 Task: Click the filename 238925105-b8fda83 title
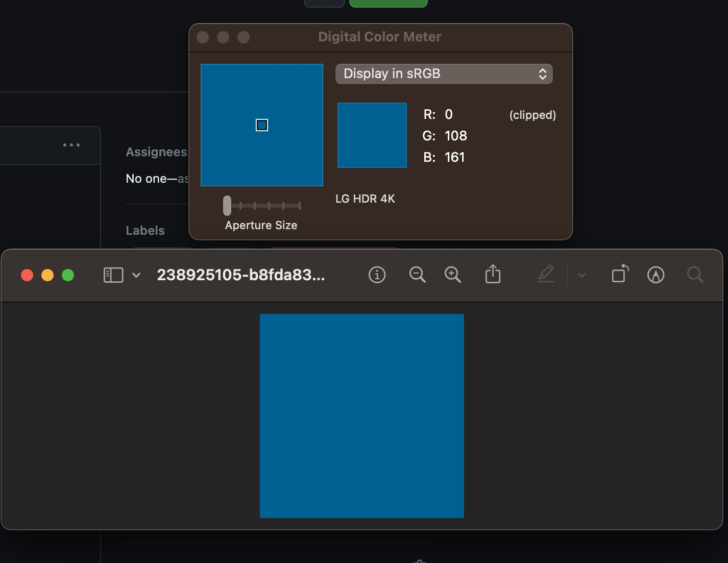[x=240, y=275]
